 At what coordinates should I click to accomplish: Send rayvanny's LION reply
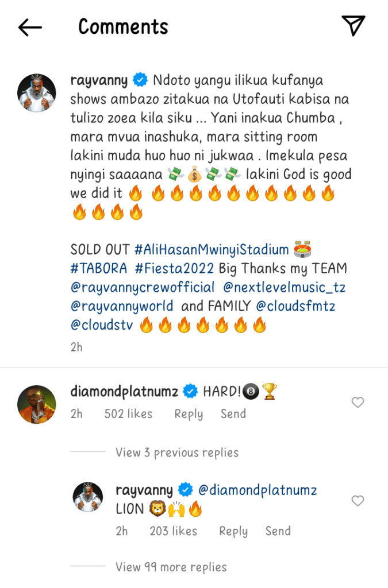pyautogui.click(x=278, y=531)
